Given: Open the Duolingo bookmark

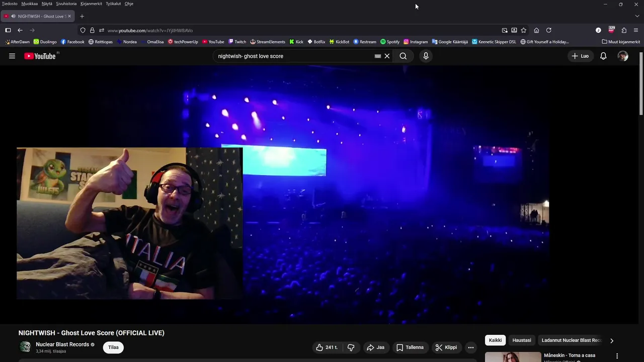Looking at the screenshot, I should coord(45,42).
